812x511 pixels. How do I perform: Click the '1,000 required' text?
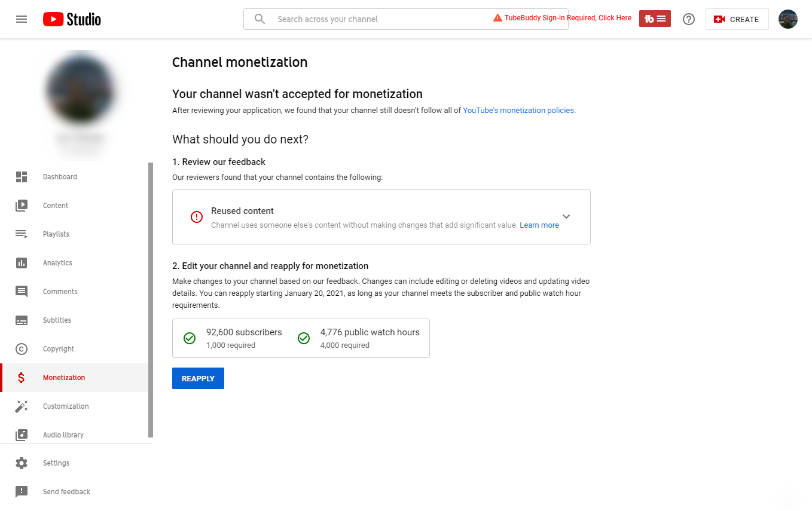(231, 345)
